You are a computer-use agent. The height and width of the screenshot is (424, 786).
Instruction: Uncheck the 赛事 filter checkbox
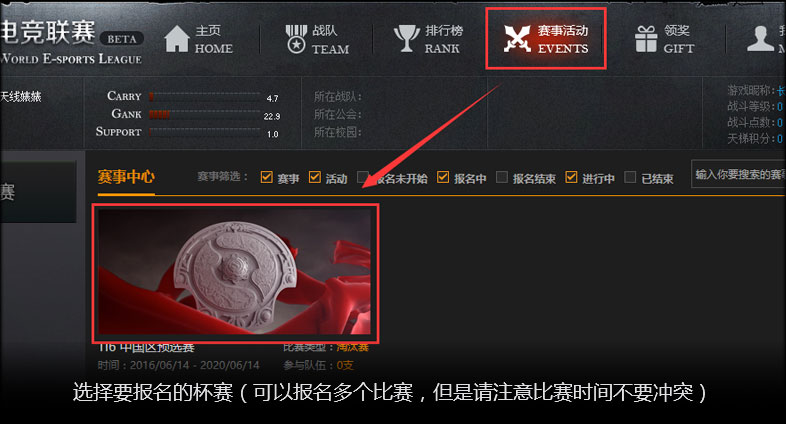click(267, 177)
